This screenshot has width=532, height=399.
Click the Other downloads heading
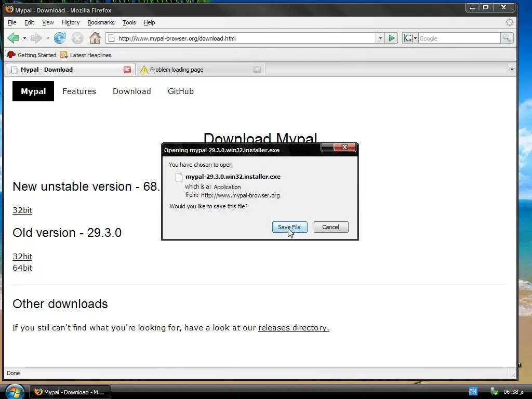click(x=60, y=304)
